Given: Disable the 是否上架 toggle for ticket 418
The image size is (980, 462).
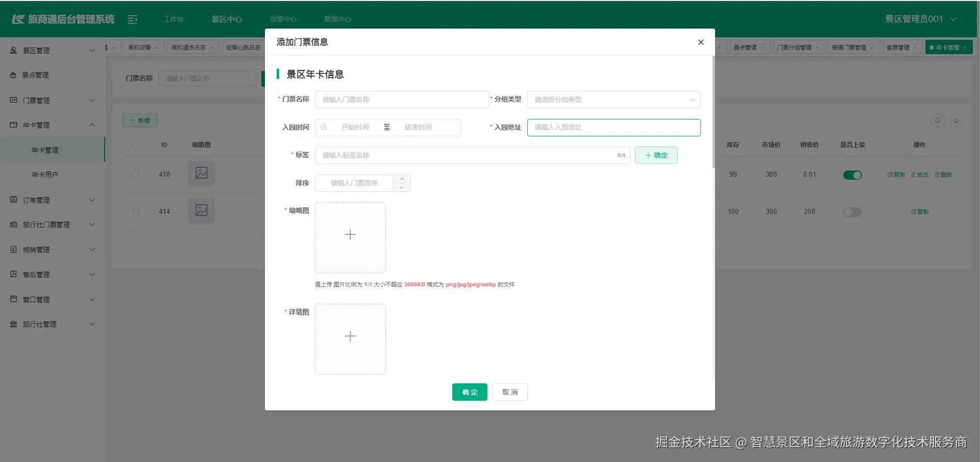Looking at the screenshot, I should tap(852, 175).
